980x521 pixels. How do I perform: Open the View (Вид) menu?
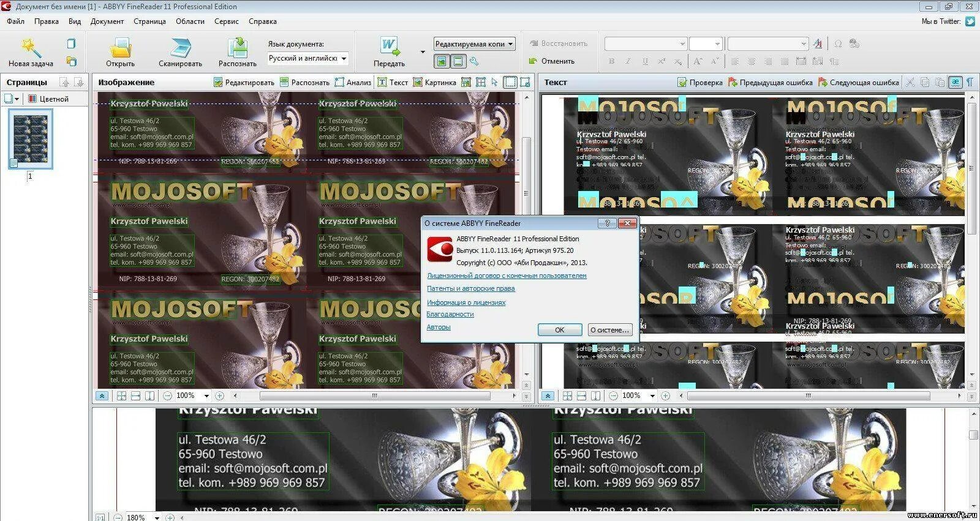pyautogui.click(x=75, y=21)
